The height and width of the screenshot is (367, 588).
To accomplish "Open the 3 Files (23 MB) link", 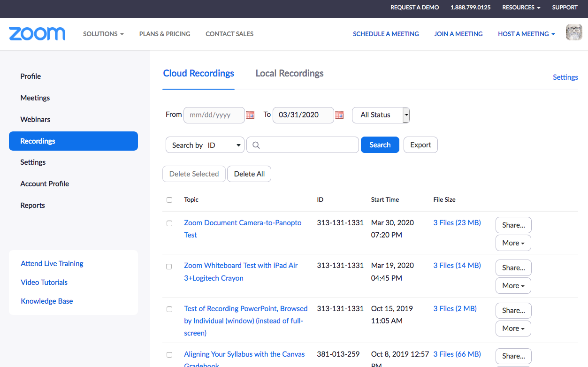I will click(x=457, y=223).
